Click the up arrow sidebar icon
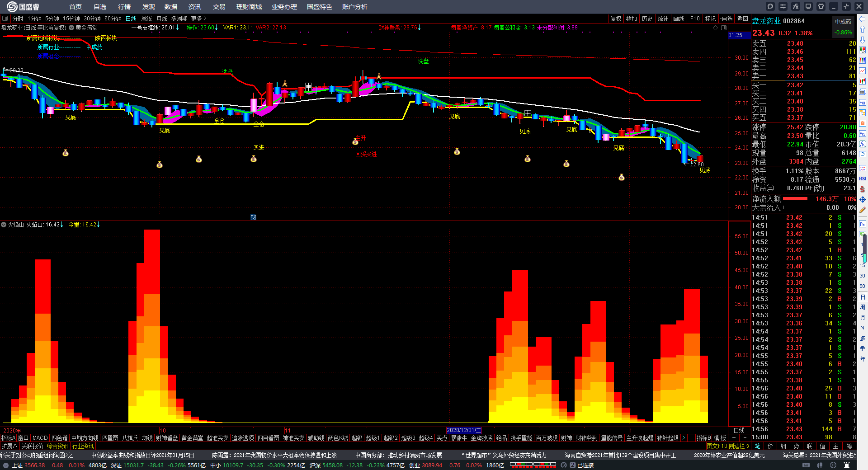This screenshot has width=868, height=470. click(863, 29)
